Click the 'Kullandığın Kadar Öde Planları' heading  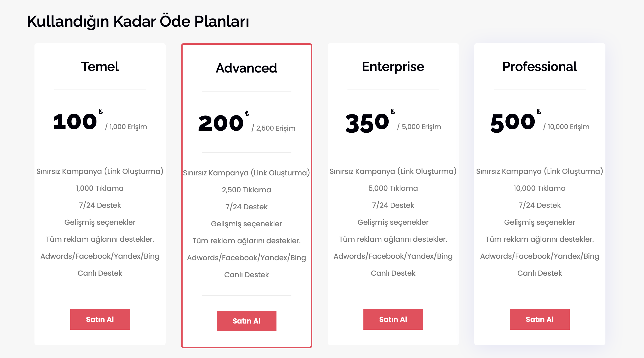coord(138,21)
